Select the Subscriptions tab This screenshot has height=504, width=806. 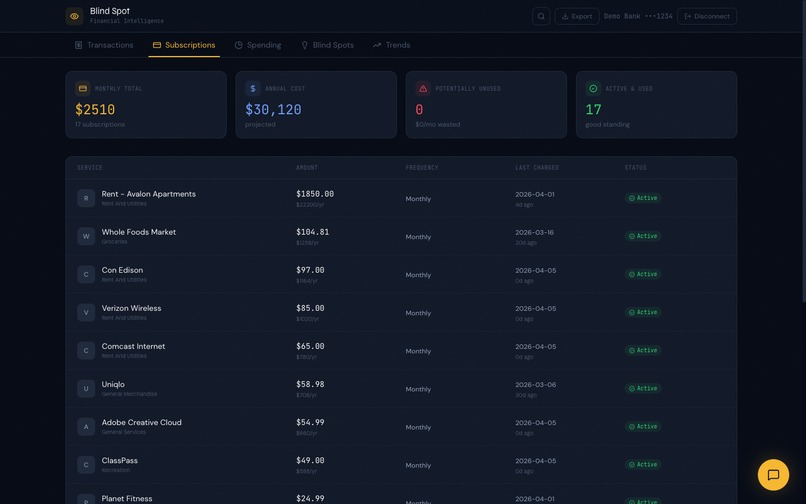[184, 45]
